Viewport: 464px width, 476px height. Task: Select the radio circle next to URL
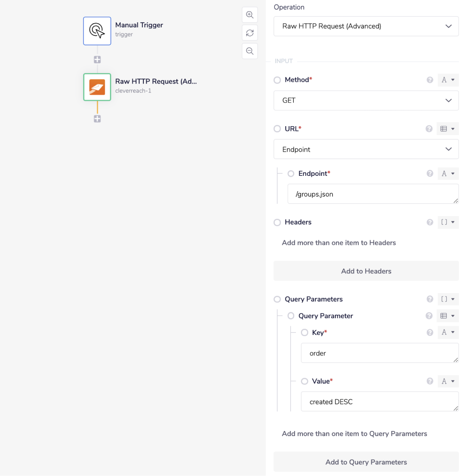[277, 129]
